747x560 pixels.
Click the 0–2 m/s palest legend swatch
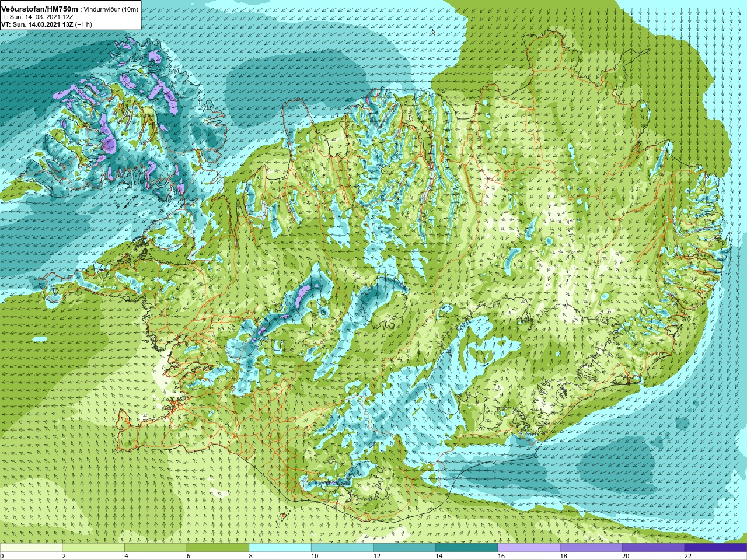[x=31, y=548]
